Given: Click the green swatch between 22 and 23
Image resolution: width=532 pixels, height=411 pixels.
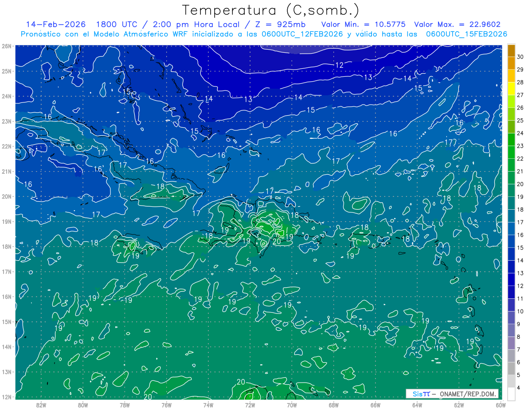Looking at the screenshot, I should pyautogui.click(x=511, y=151).
